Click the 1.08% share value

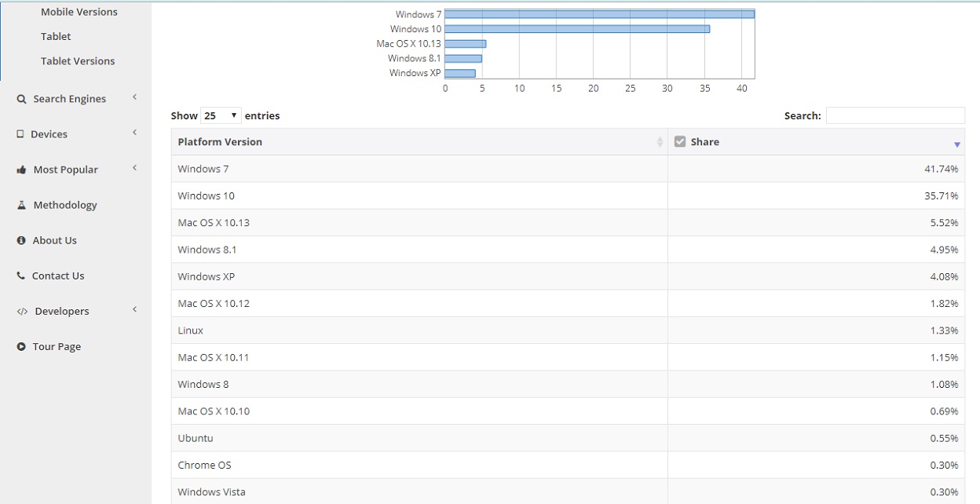click(944, 384)
